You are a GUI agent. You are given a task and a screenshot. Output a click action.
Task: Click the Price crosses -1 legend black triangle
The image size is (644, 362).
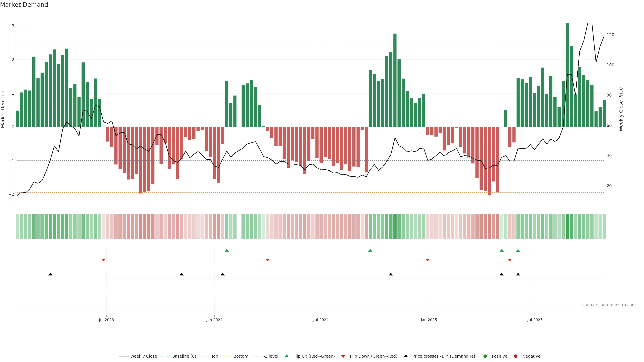pos(406,356)
